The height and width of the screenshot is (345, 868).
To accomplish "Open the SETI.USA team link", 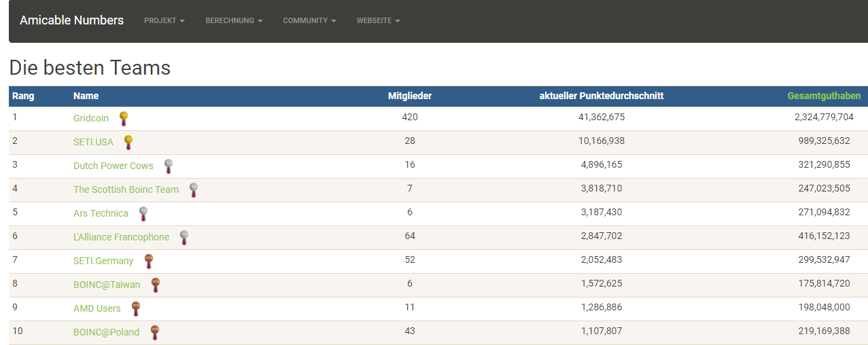I will pos(93,142).
